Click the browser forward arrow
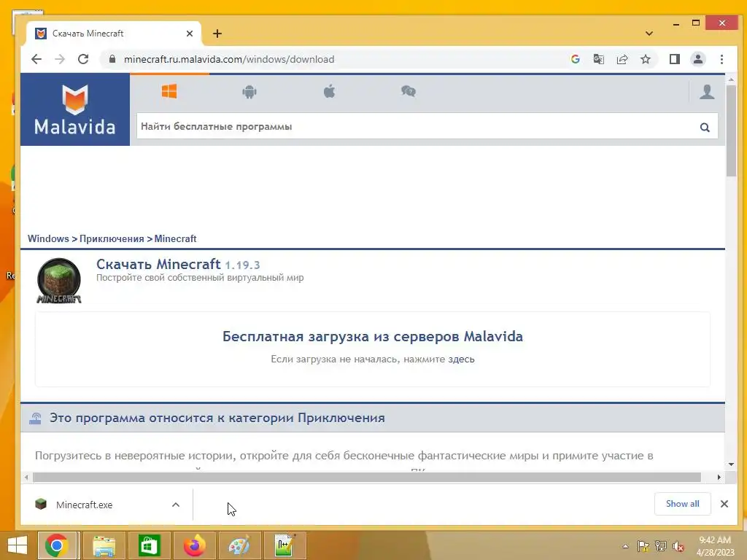 [x=60, y=59]
